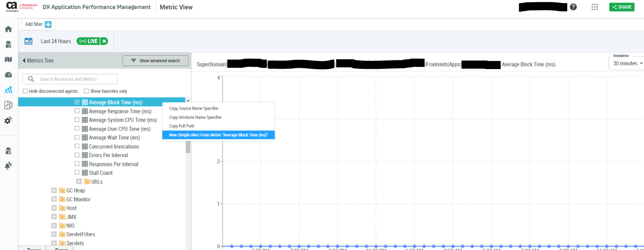Viewport: 644px width, 250px height.
Task: Open the alerts bell icon in sidebar
Action: pos(8,166)
